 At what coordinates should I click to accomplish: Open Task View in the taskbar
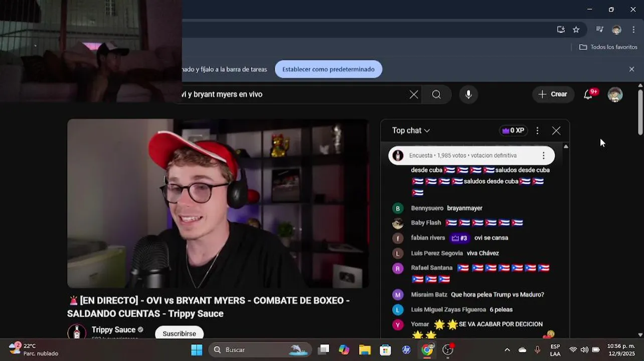(324, 349)
